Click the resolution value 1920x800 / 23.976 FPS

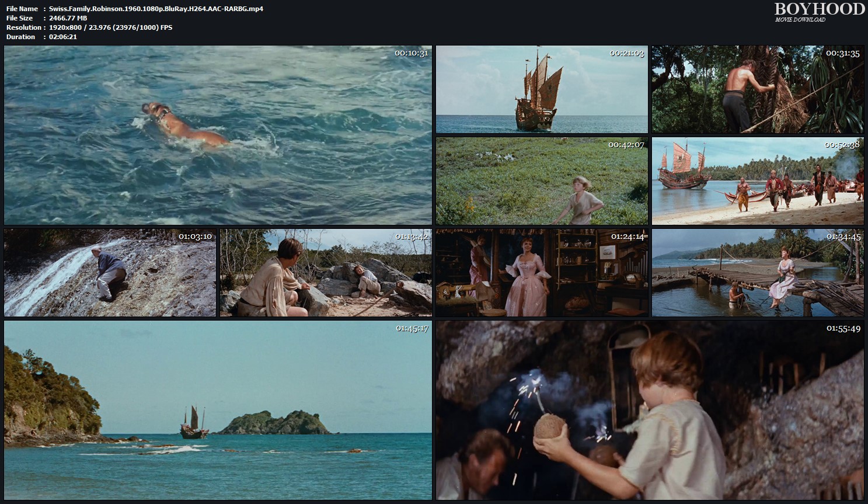point(111,27)
